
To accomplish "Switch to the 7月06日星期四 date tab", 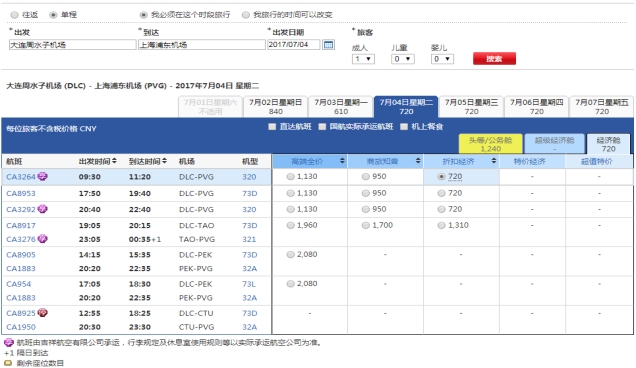I will (x=537, y=107).
